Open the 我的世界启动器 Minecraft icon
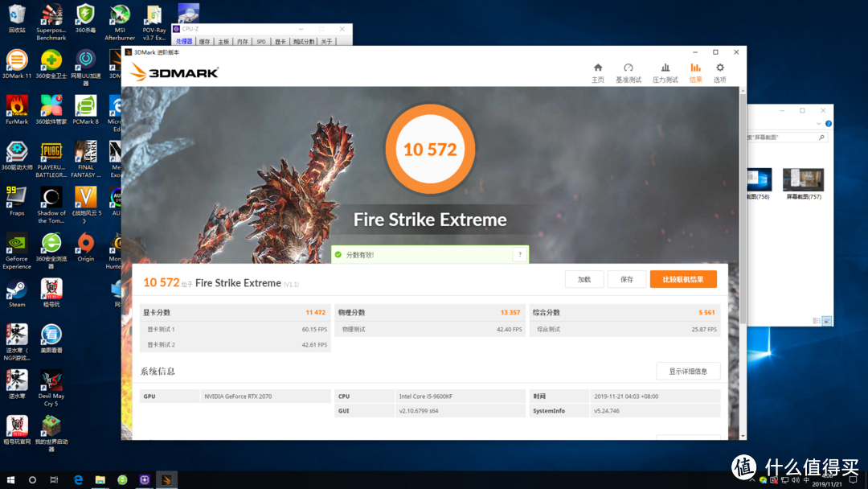The height and width of the screenshot is (489, 868). (51, 434)
